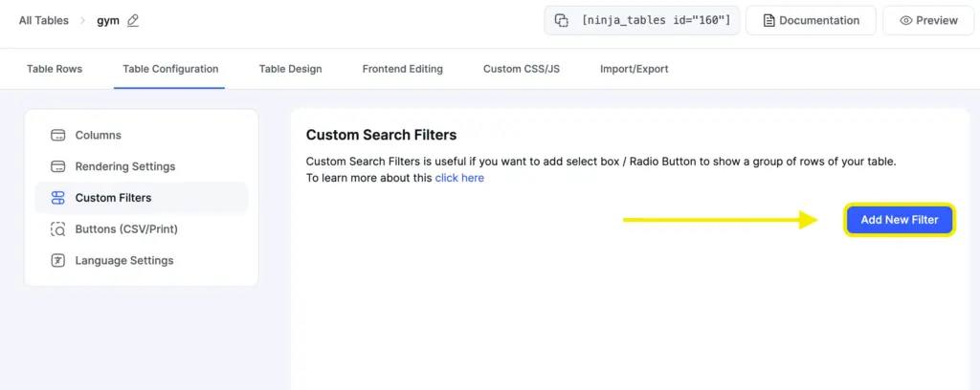
Task: Open the Documentation button
Action: point(811,21)
